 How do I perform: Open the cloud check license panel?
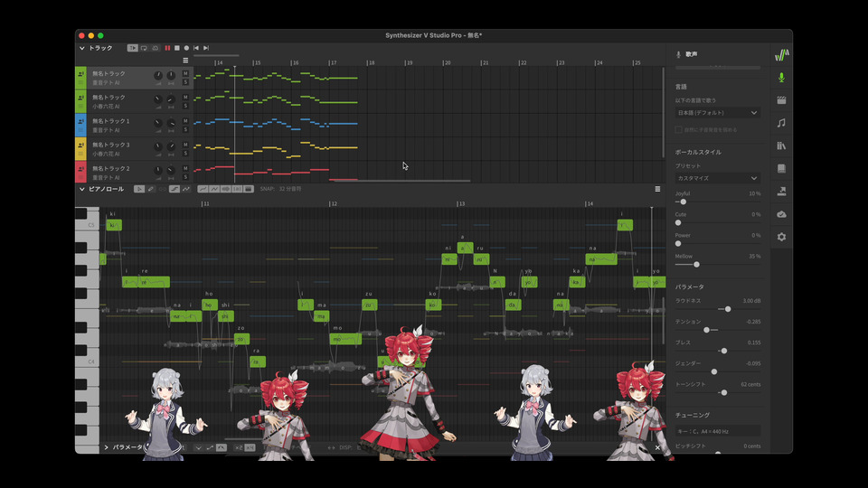(x=781, y=214)
